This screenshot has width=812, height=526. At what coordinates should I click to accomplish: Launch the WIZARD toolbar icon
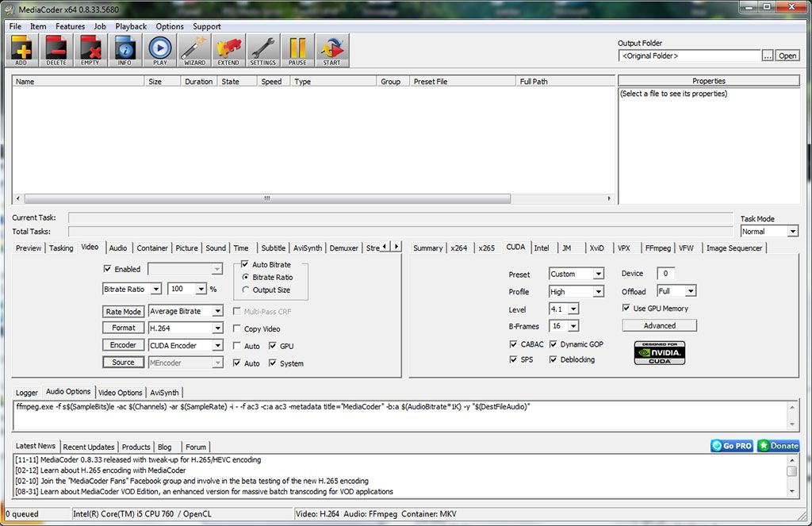(x=194, y=50)
